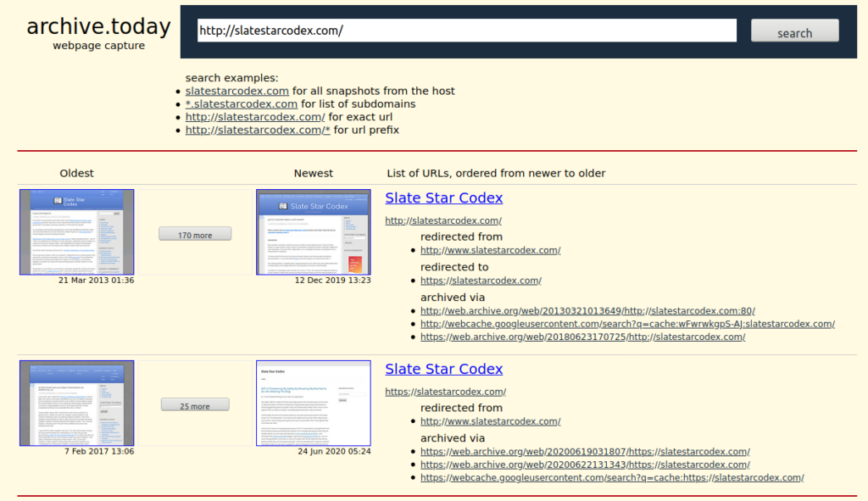The width and height of the screenshot is (868, 501).
Task: Open the https://slatestarcodex.com/ link under 'redirected to'
Action: point(481,281)
